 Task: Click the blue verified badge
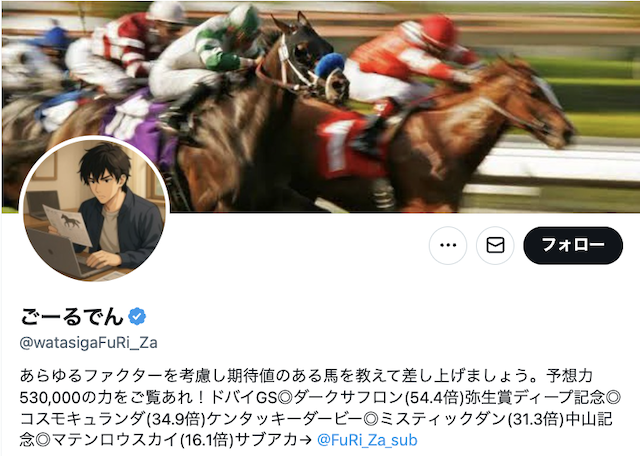[137, 316]
